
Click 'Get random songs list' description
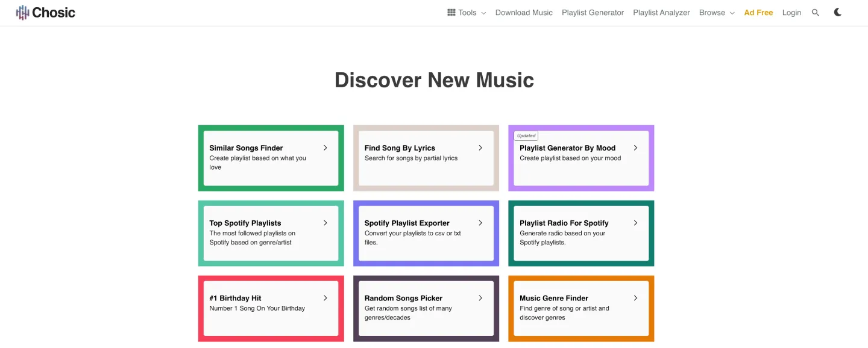coord(408,313)
